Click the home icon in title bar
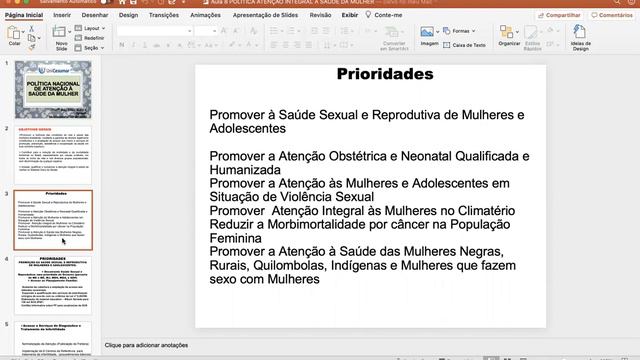The width and height of the screenshot is (640, 360). [x=122, y=2]
